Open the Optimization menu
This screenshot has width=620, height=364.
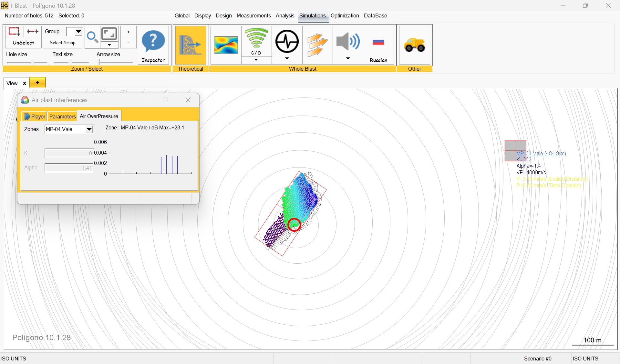[x=345, y=15]
